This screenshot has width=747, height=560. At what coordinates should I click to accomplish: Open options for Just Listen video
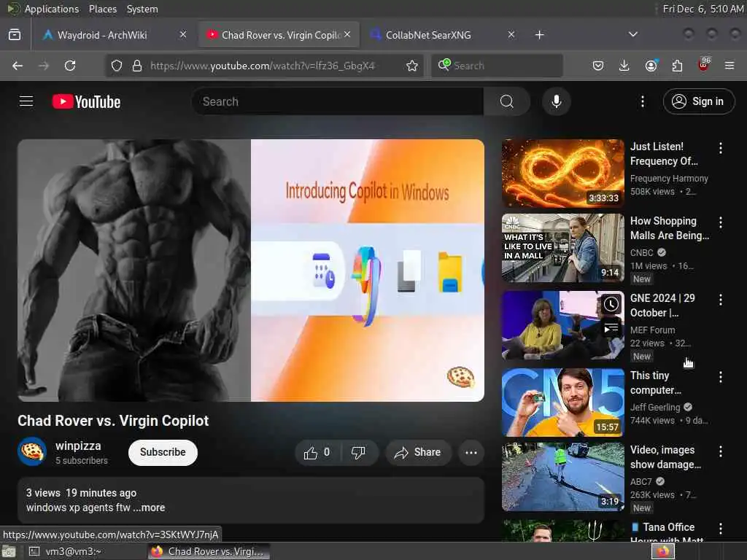point(720,148)
